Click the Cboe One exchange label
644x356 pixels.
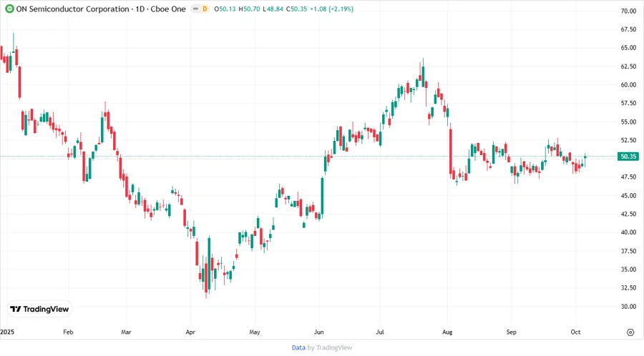(171, 9)
